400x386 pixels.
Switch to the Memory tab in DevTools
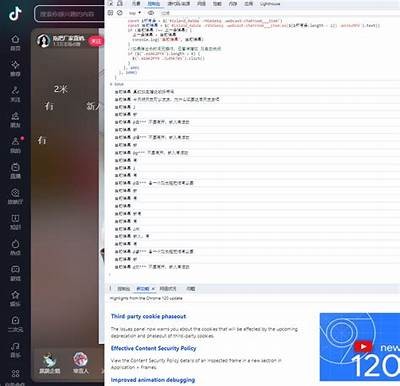[233, 4]
